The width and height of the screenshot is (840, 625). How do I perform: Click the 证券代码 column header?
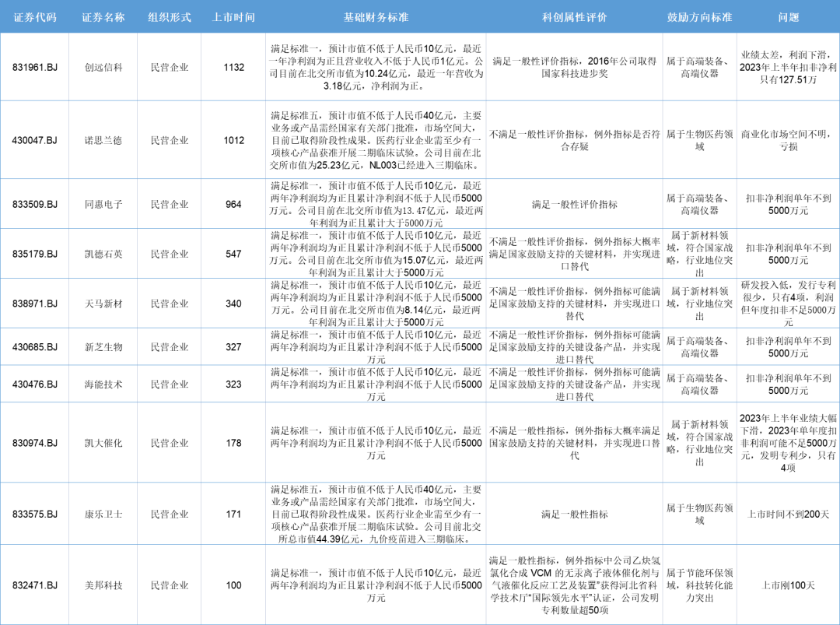point(35,17)
